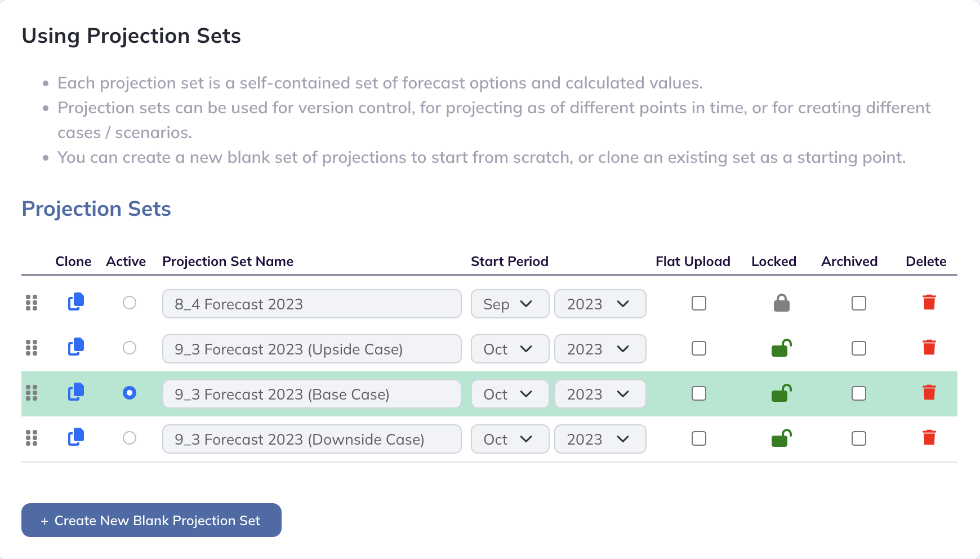Lock the Upside Case projection set
980x559 pixels.
pyautogui.click(x=781, y=348)
